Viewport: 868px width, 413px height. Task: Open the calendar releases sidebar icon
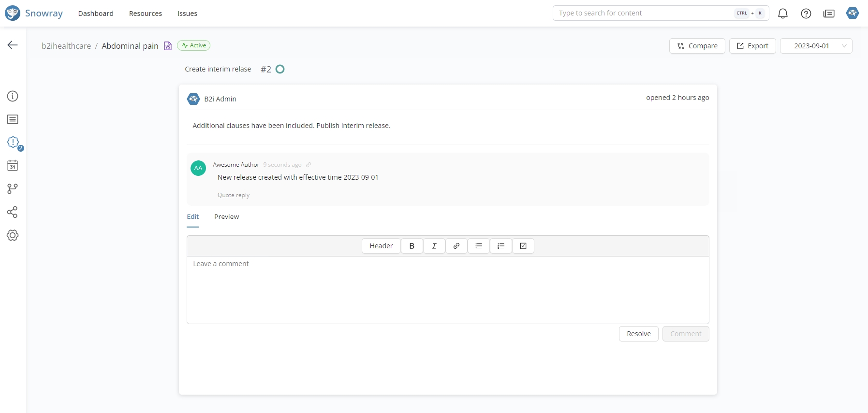click(x=13, y=166)
